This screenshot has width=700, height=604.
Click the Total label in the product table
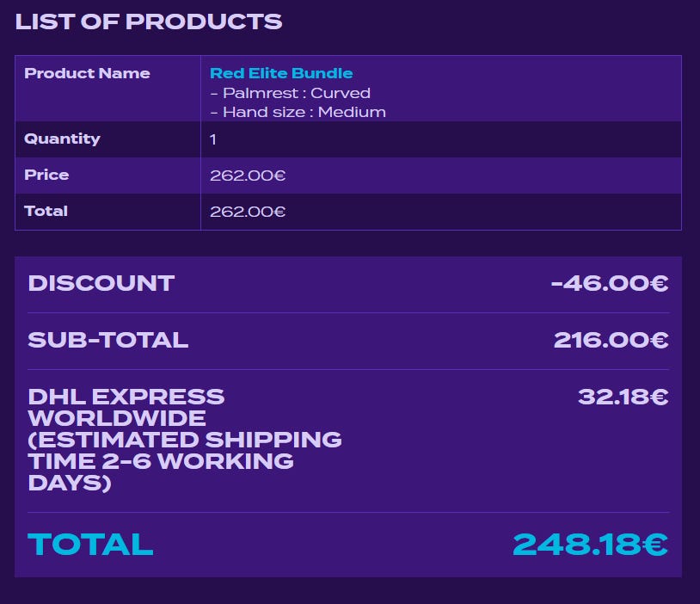point(46,211)
